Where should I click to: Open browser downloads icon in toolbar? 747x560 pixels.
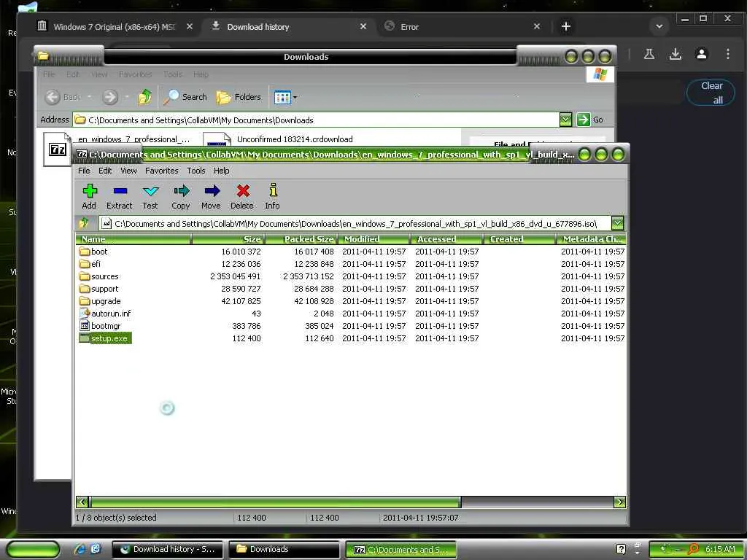point(675,54)
